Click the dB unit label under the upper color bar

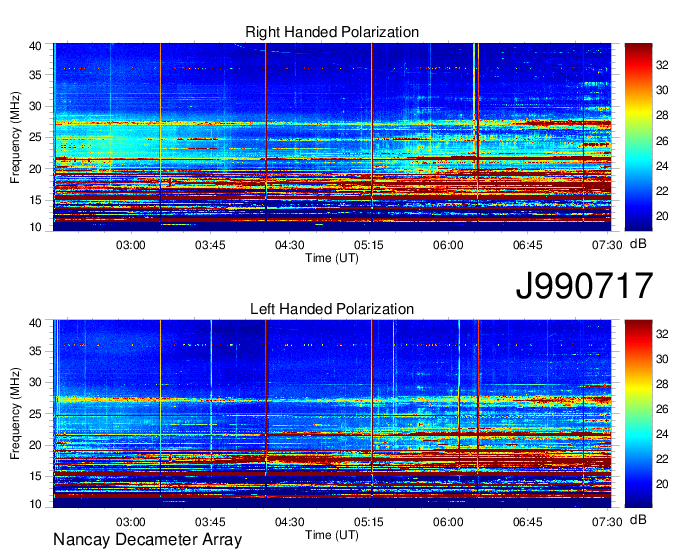coord(638,244)
